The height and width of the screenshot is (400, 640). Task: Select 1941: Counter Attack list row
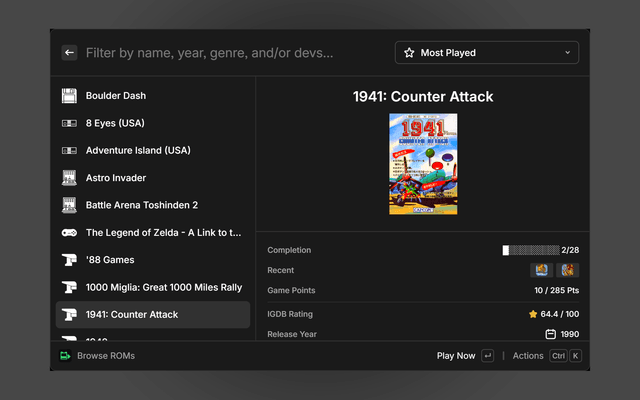click(x=153, y=315)
